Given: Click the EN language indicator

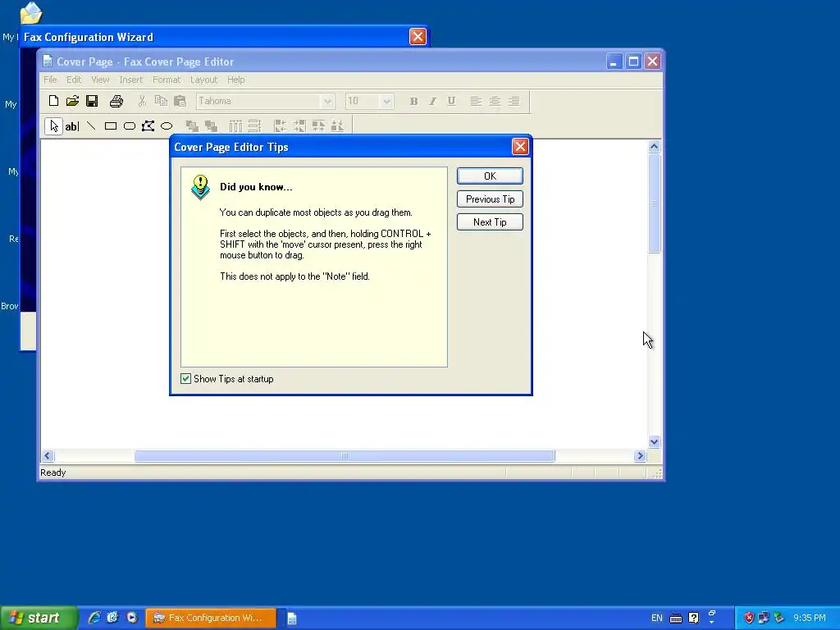Looking at the screenshot, I should coord(657,618).
